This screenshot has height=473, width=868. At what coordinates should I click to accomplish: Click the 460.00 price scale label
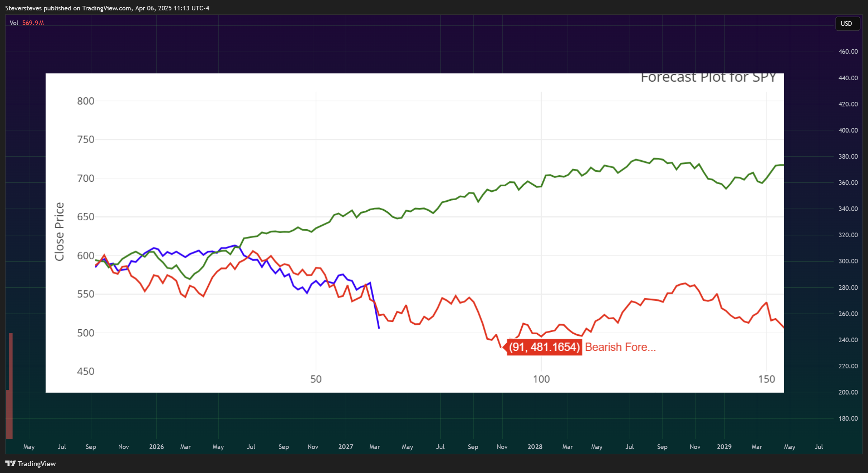(x=848, y=52)
